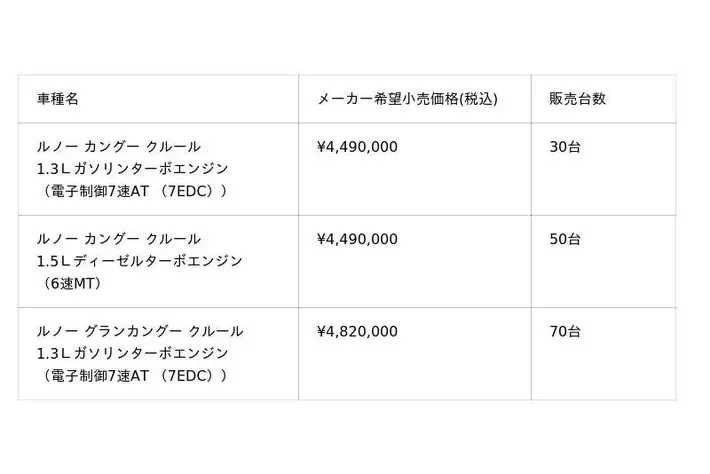Click the メーカー希望小売価格(税込) header cell
This screenshot has height=474, width=710.
point(415,99)
